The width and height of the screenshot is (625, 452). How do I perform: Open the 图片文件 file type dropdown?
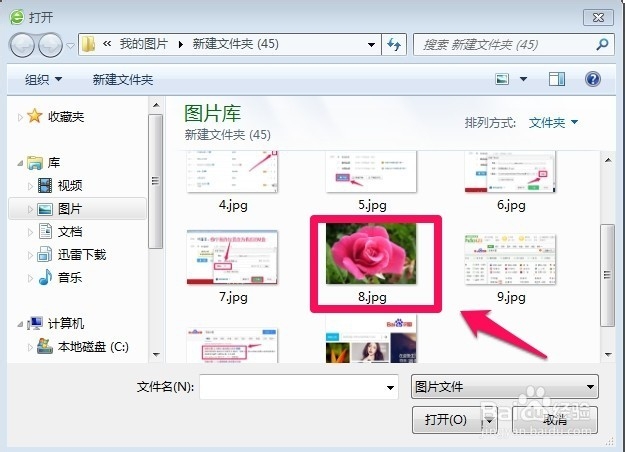505,387
